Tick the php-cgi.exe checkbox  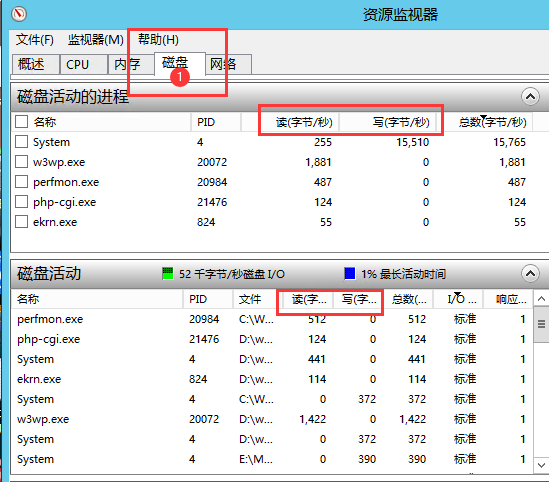[x=21, y=202]
